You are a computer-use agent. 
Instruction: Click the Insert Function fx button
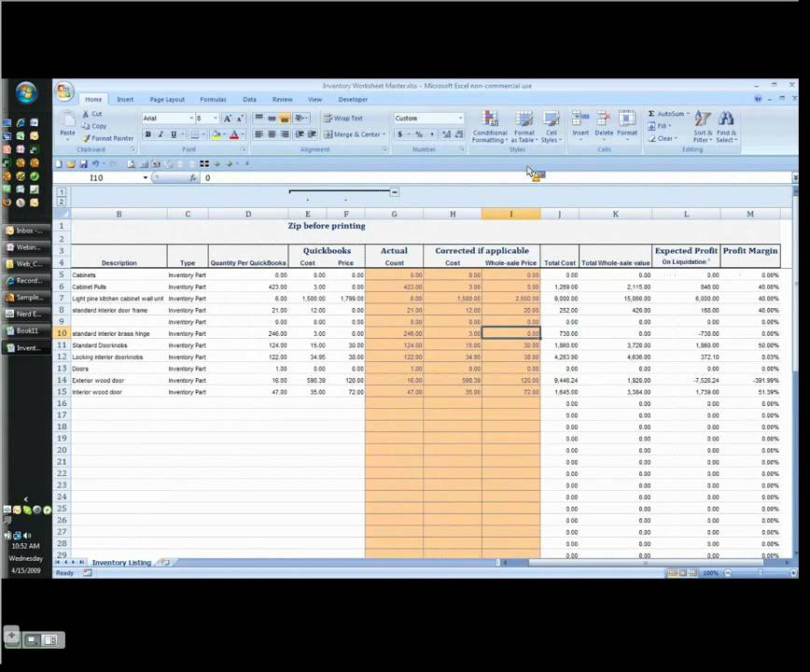click(x=192, y=177)
